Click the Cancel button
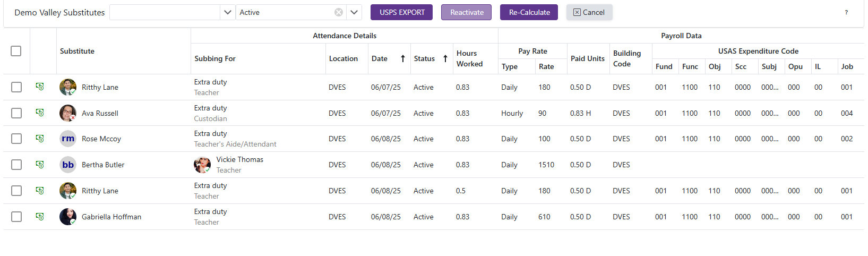868x256 pixels. [x=589, y=12]
